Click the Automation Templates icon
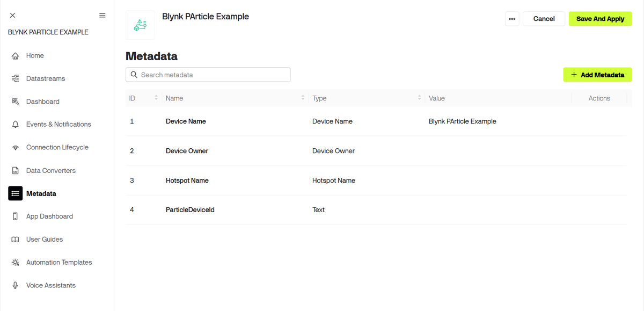 (16, 263)
